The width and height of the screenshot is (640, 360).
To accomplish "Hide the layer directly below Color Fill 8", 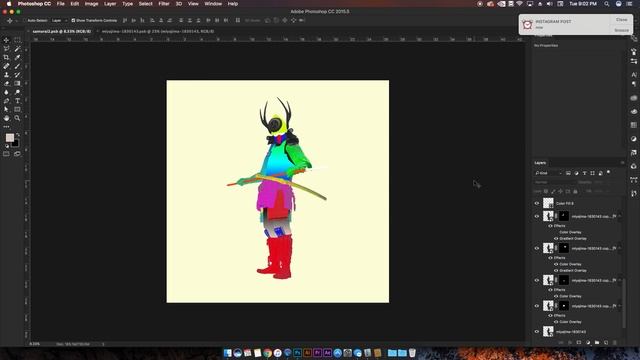I will (x=537, y=216).
